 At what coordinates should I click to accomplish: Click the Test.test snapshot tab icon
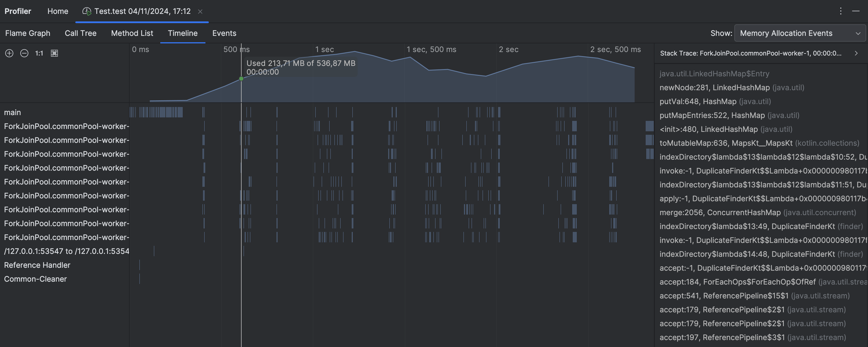(x=87, y=12)
